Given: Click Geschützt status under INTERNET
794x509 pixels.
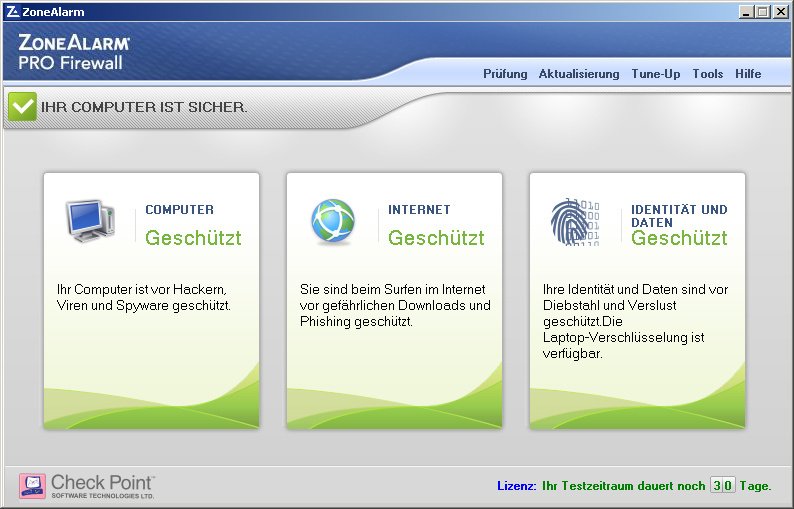Looking at the screenshot, I should (436, 238).
